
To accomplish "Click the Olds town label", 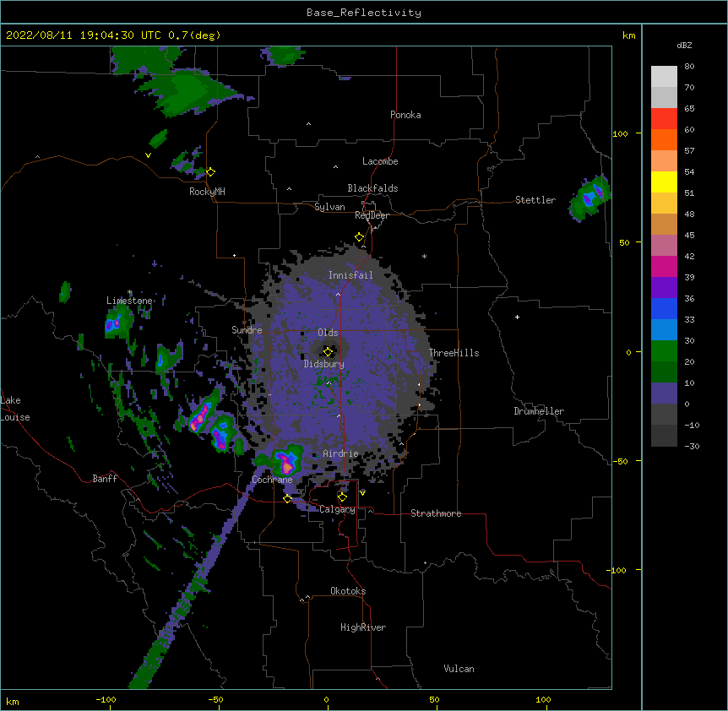I will [x=328, y=333].
